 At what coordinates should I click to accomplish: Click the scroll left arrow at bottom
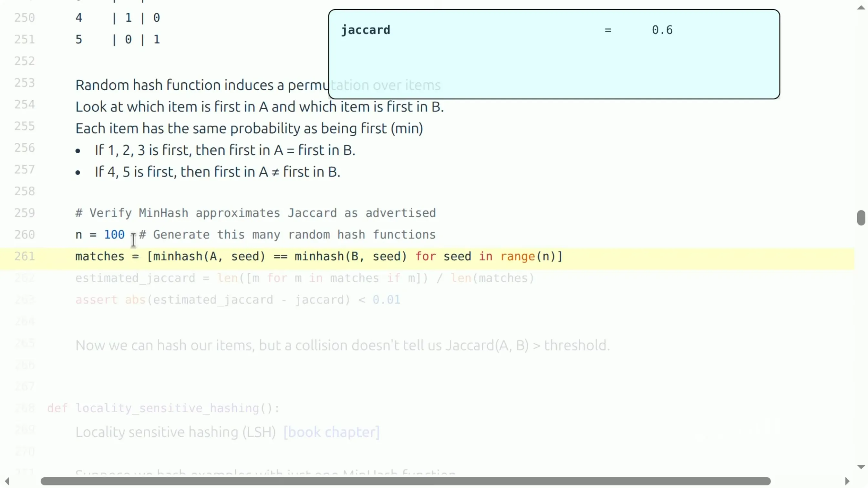tap(7, 481)
